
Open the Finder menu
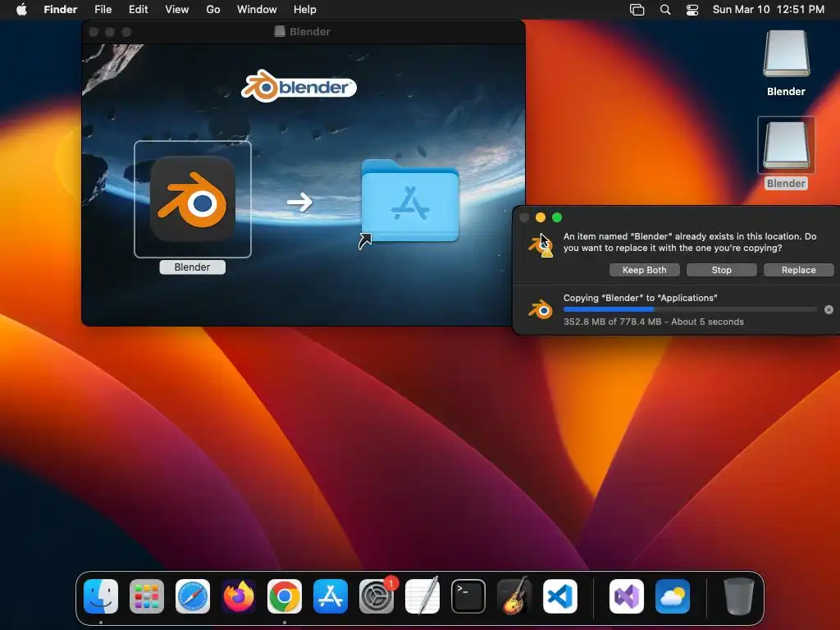click(x=61, y=10)
